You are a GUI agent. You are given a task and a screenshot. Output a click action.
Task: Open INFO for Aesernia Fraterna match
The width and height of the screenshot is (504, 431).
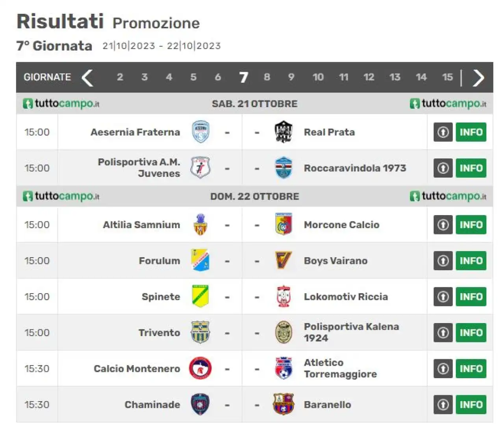pyautogui.click(x=471, y=132)
